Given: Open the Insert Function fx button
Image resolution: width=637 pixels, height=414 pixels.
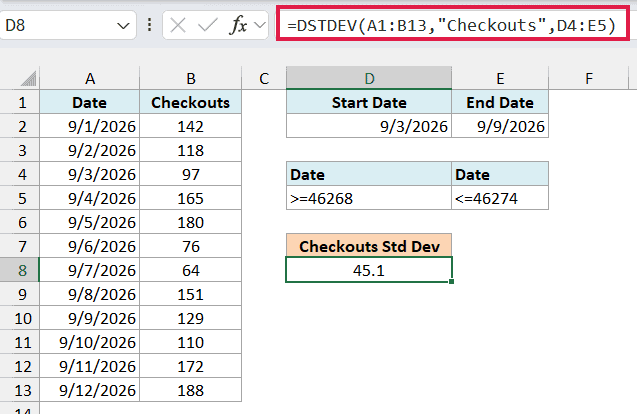Looking at the screenshot, I should [x=238, y=26].
